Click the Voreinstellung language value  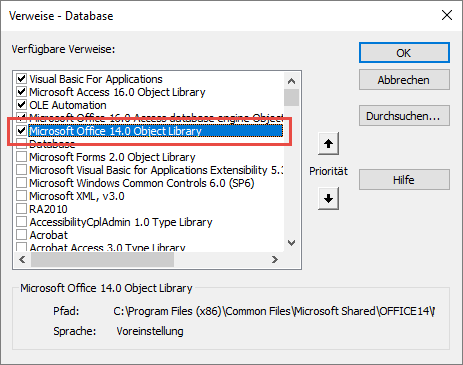[x=150, y=331]
